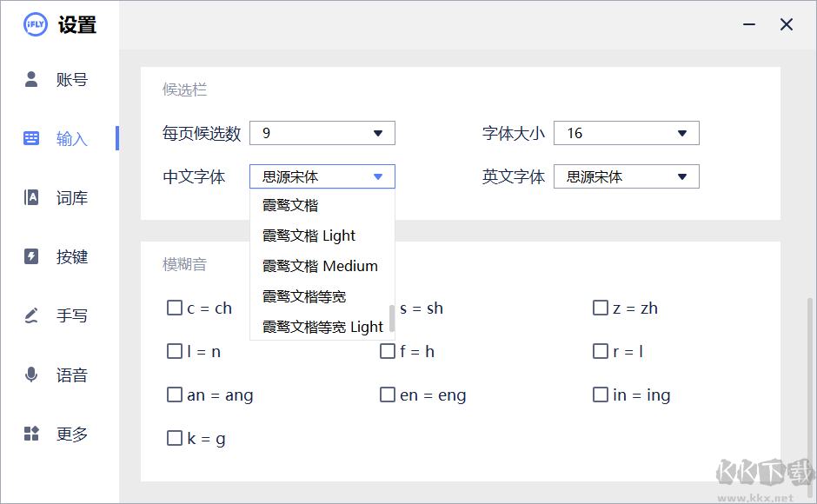Click the 更多 more options icon
Screen dimensions: 817x504
tap(31, 434)
